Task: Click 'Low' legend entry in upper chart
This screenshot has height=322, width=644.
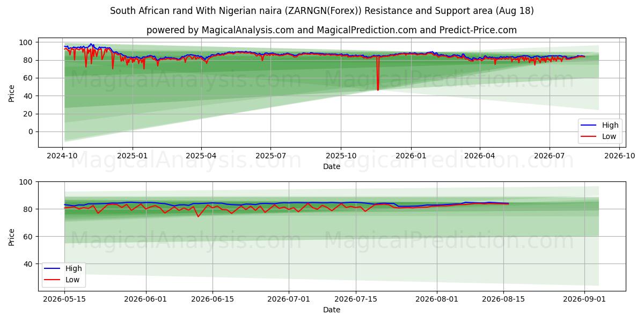Action: [609, 136]
